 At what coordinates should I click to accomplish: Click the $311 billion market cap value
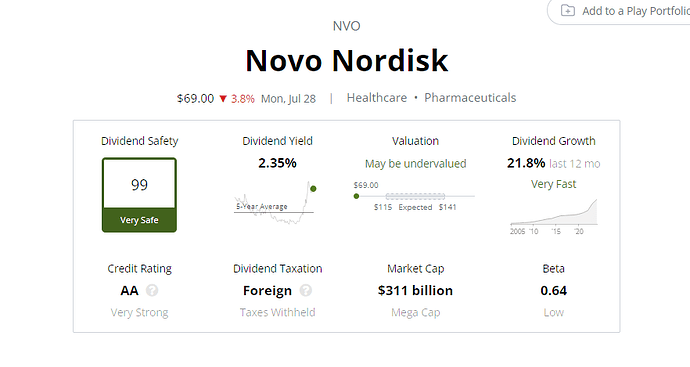tap(415, 290)
